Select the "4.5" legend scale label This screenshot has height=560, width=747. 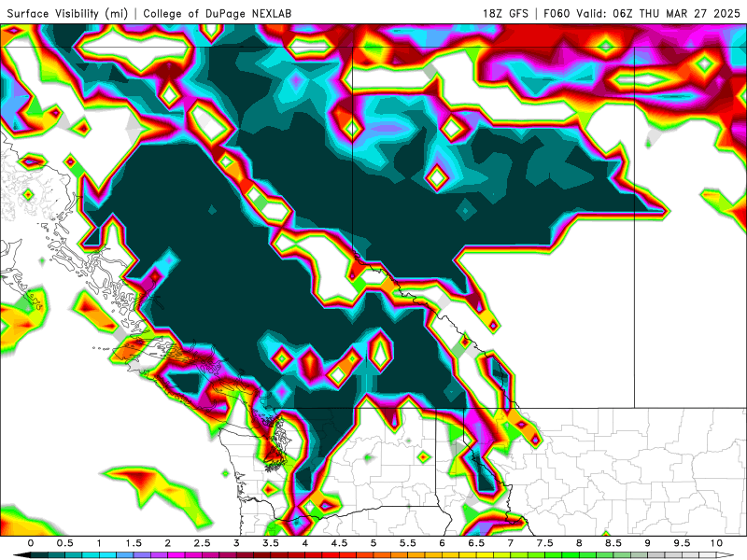(339, 543)
